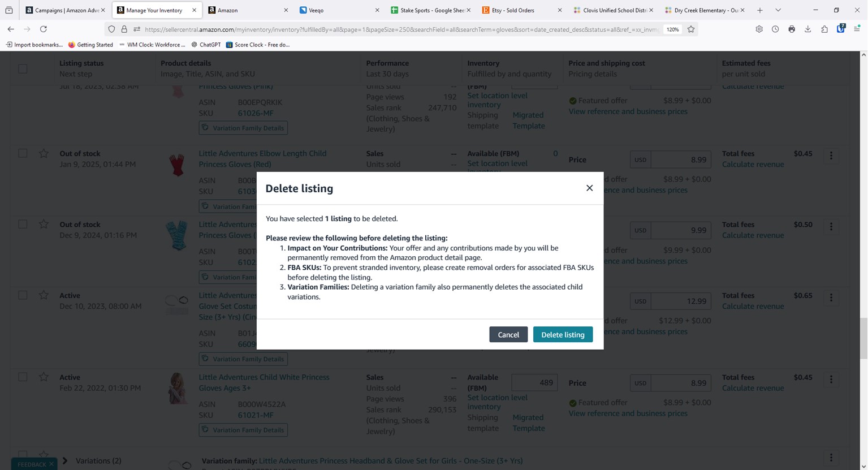Open Score Clock bookmark
This screenshot has width=868, height=470.
pos(258,45)
